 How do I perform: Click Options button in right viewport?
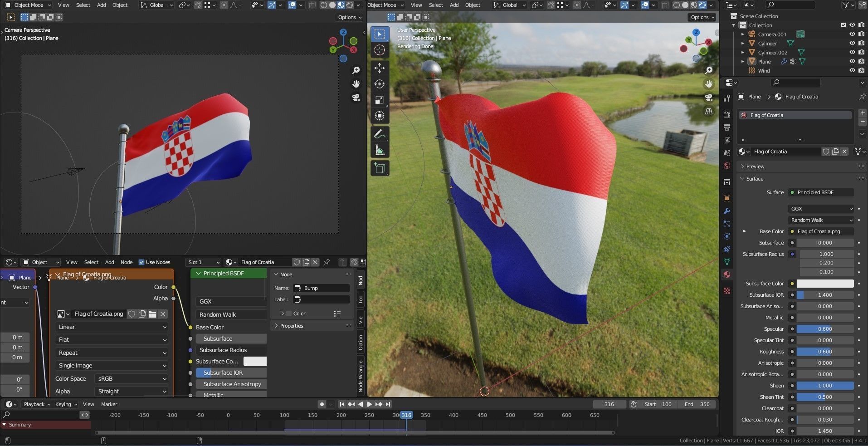tap(702, 17)
